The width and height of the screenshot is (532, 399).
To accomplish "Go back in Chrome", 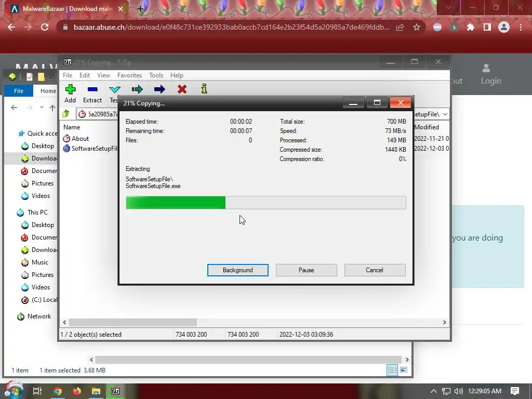I will pos(11,27).
